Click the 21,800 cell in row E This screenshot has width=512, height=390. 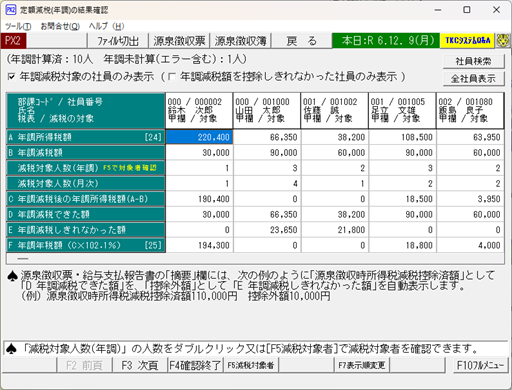[x=335, y=230]
